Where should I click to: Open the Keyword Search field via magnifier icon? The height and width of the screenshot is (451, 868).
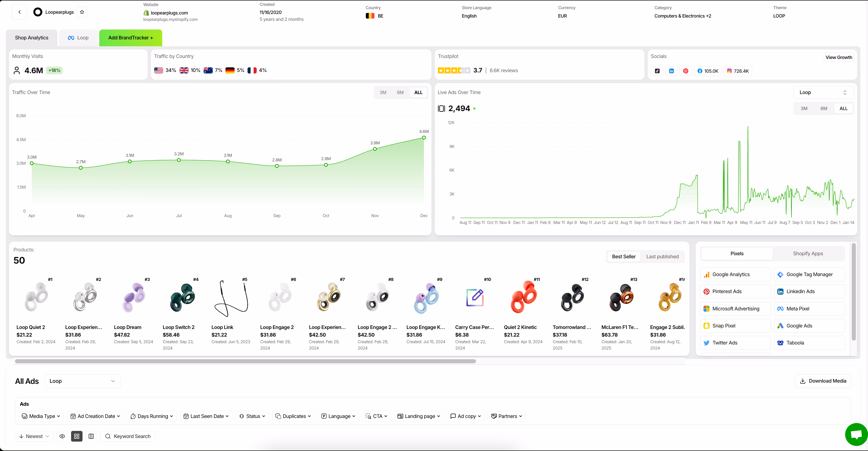(x=108, y=436)
